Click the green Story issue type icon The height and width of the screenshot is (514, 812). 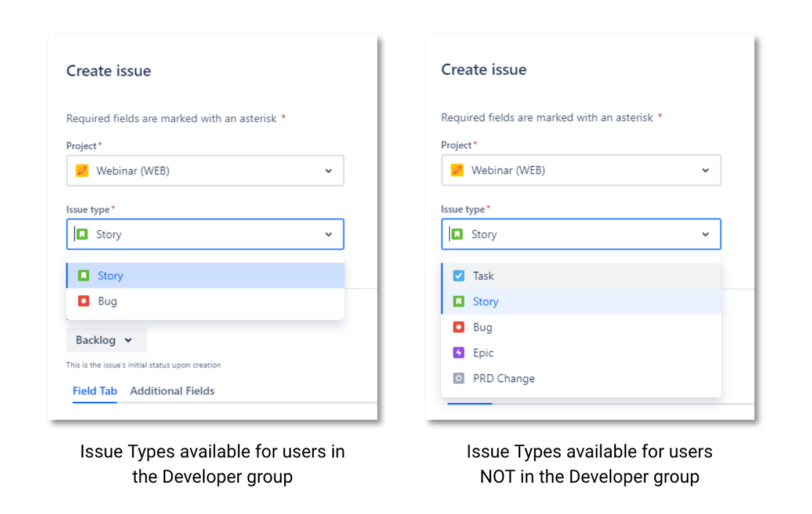(83, 234)
